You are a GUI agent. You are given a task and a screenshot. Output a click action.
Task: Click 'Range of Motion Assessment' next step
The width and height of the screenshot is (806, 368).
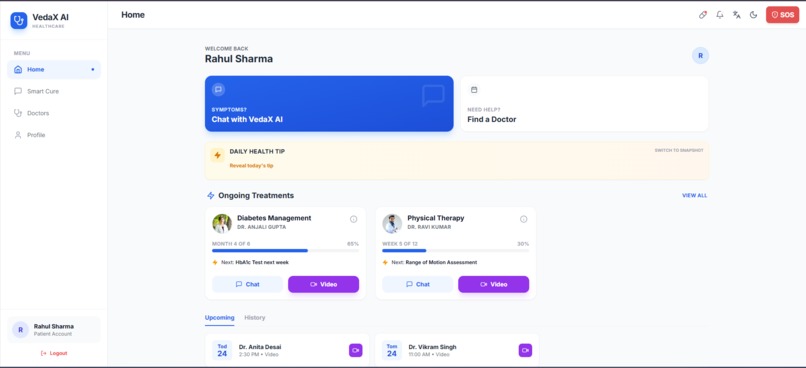tap(442, 263)
